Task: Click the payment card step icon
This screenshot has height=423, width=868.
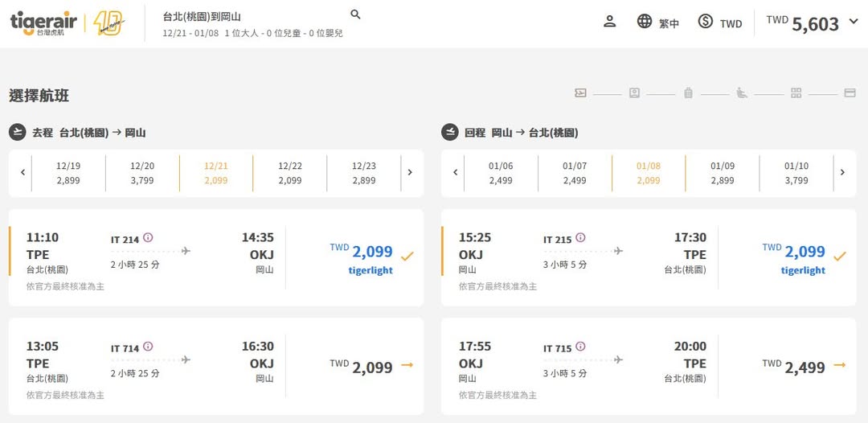Action: [x=850, y=93]
